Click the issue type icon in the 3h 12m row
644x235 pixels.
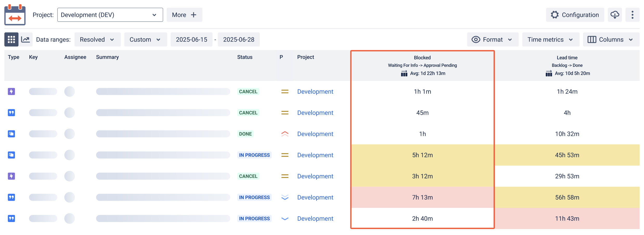click(11, 176)
